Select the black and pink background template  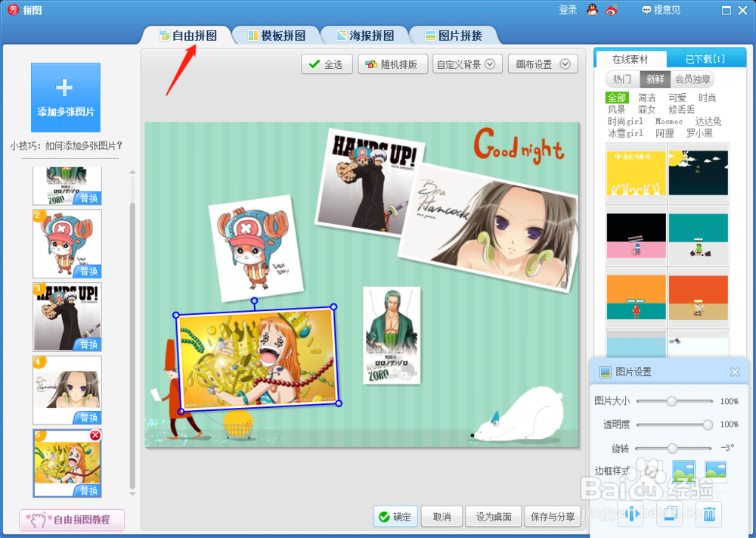pyautogui.click(x=636, y=235)
